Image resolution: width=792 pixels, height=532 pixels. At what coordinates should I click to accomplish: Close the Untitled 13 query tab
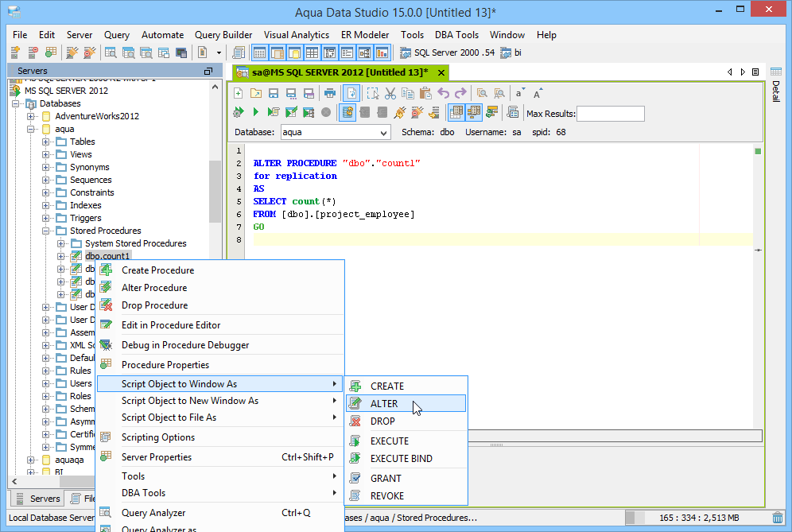[x=441, y=72]
